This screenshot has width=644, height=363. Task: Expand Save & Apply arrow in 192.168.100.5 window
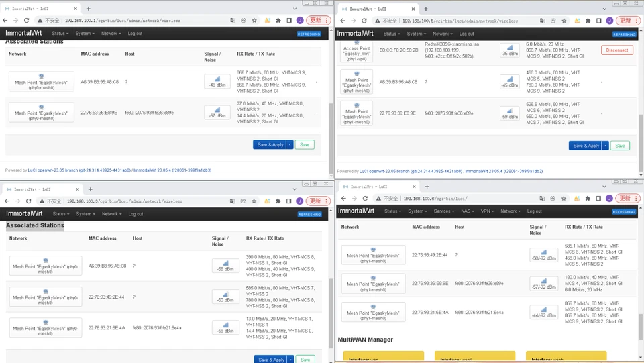click(605, 146)
